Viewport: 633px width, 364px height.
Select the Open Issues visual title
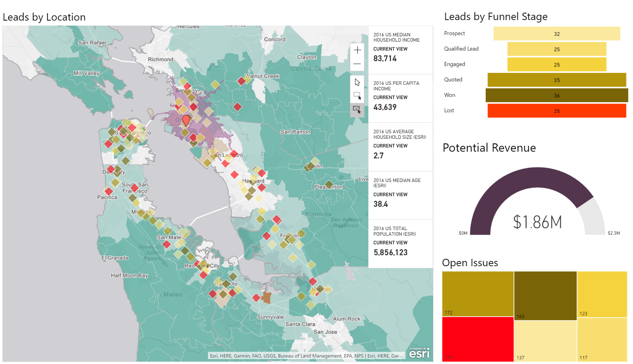[470, 263]
